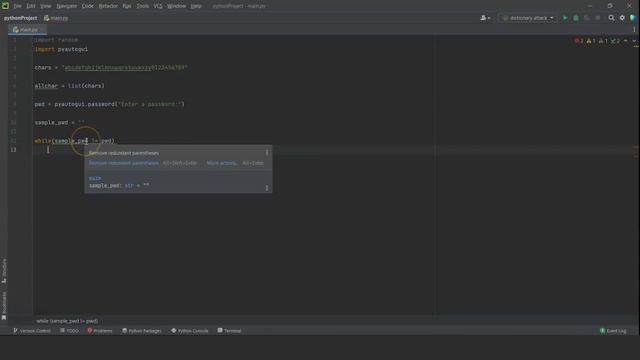Click line number 13 in the gutter
Image resolution: width=640 pixels, height=360 pixels.
pyautogui.click(x=13, y=150)
